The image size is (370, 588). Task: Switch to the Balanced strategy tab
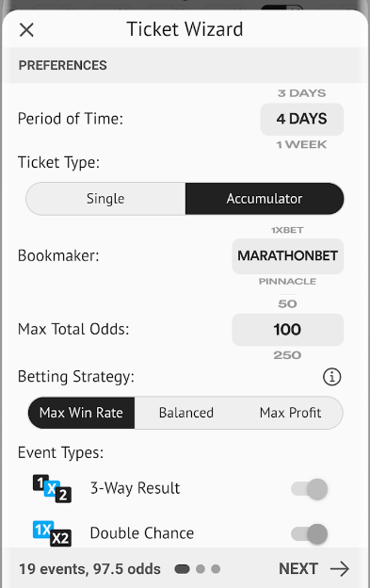coord(186,413)
